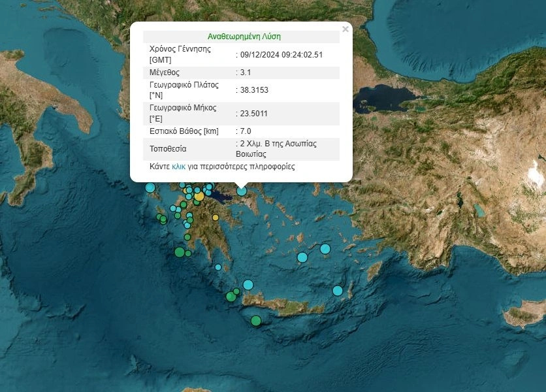The image size is (546, 392).
Task: Select the small green marker beside Crete's northwest tip
Action: tap(236, 291)
